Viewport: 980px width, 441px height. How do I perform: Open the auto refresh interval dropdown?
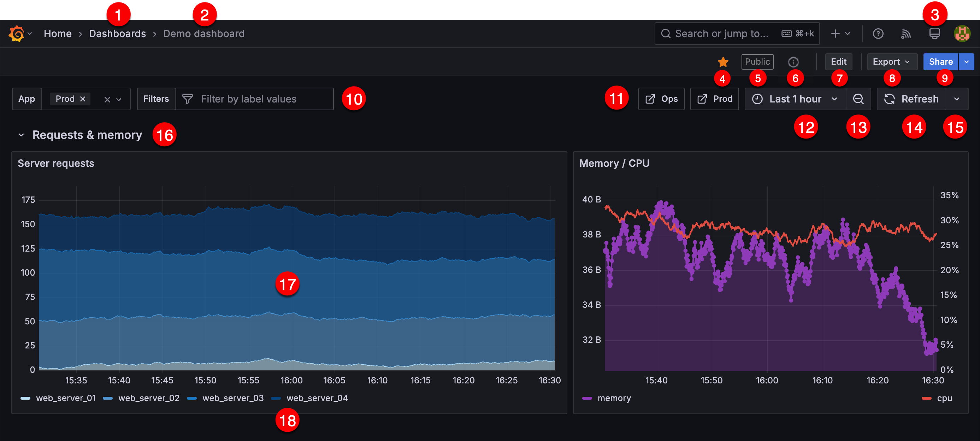[x=957, y=99]
